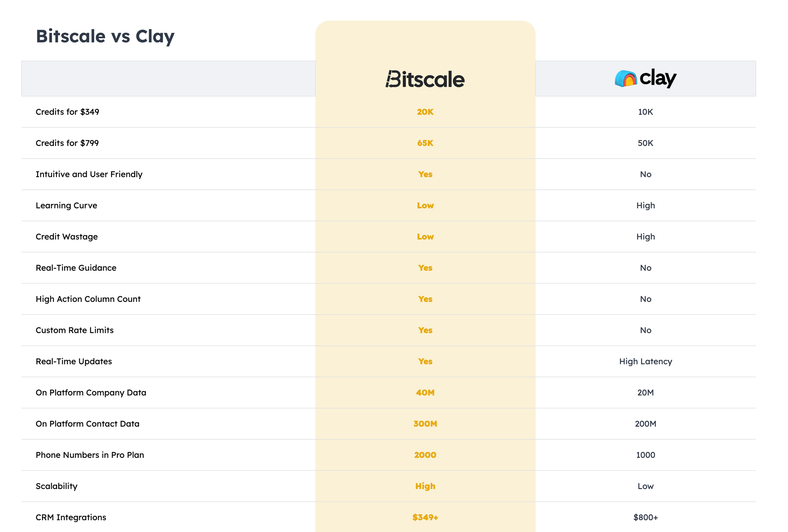Viewport: 788px width, 532px height.
Task: Select the Intuitive and User Friendly label
Action: coord(89,174)
